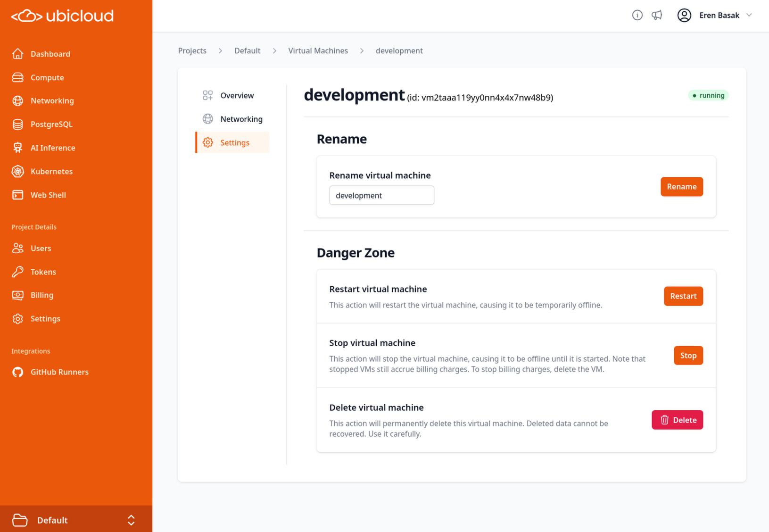The width and height of the screenshot is (769, 532).
Task: Open the GitHub Runners menu label
Action: (x=59, y=372)
